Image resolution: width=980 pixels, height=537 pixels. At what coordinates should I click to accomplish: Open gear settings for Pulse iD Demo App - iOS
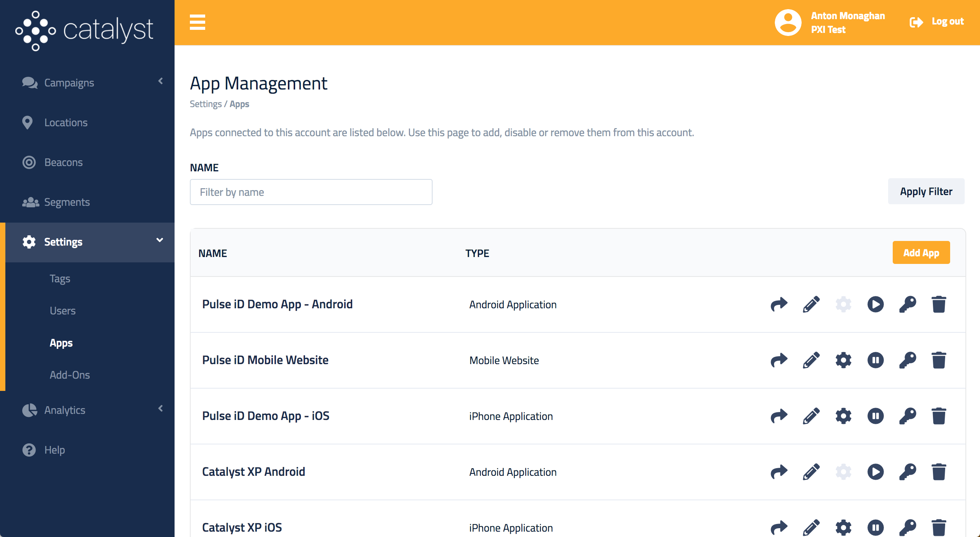843,416
